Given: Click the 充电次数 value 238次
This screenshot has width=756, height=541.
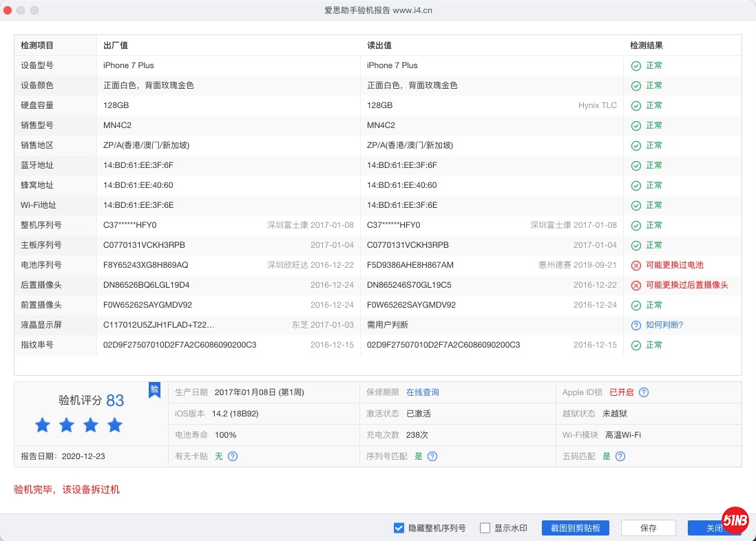Looking at the screenshot, I should click(x=417, y=435).
